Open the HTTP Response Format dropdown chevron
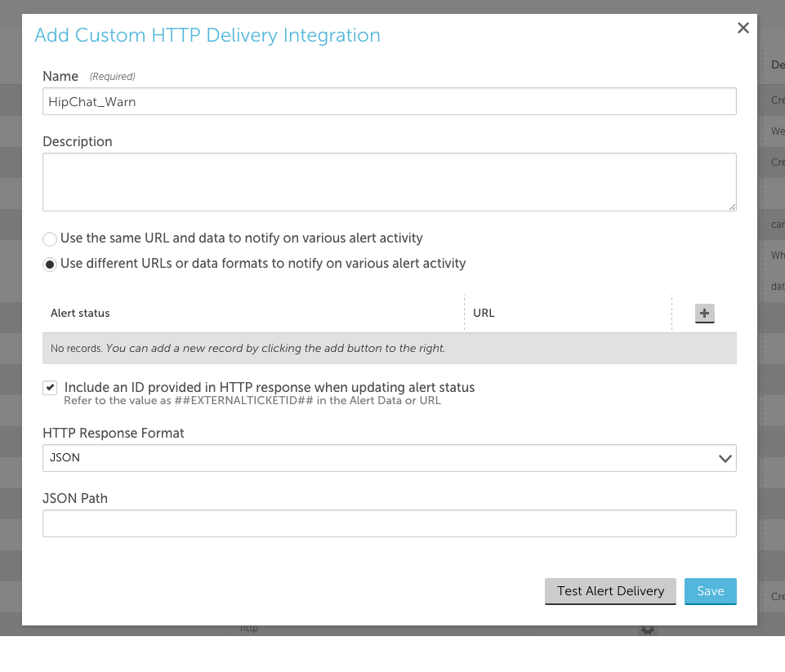 (724, 458)
